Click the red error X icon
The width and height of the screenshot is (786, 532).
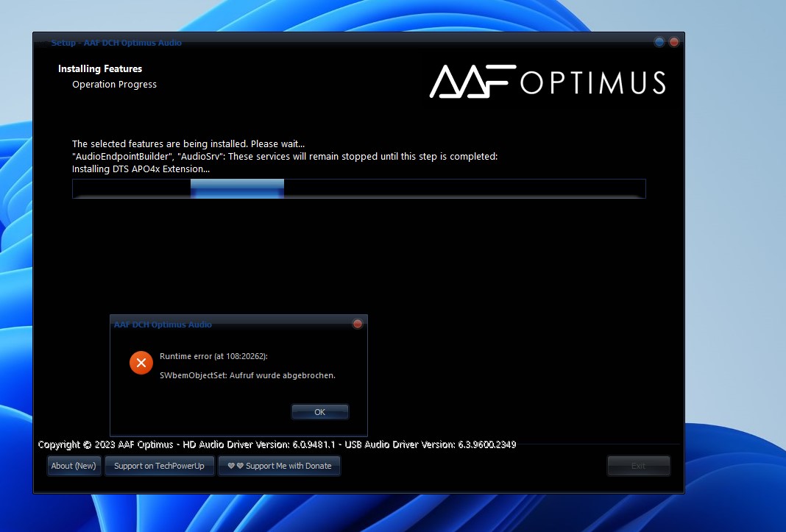coord(141,363)
